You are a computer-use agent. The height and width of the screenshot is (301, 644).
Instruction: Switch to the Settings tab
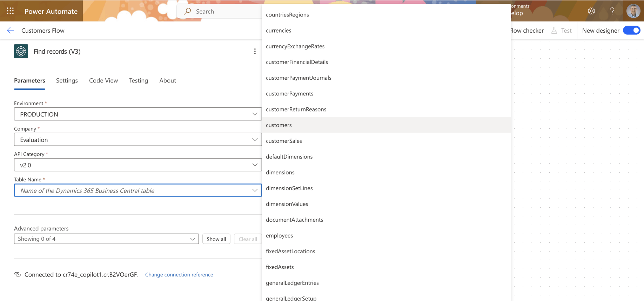coord(67,80)
